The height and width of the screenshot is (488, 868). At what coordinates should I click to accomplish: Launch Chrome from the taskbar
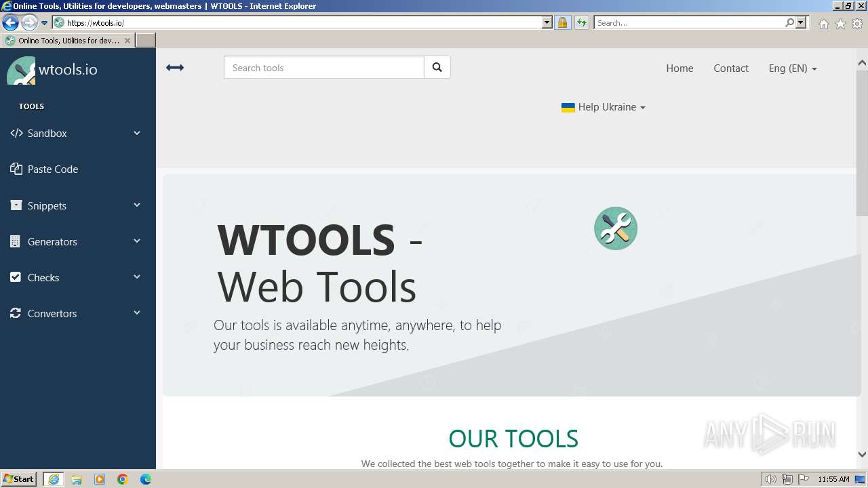[123, 479]
